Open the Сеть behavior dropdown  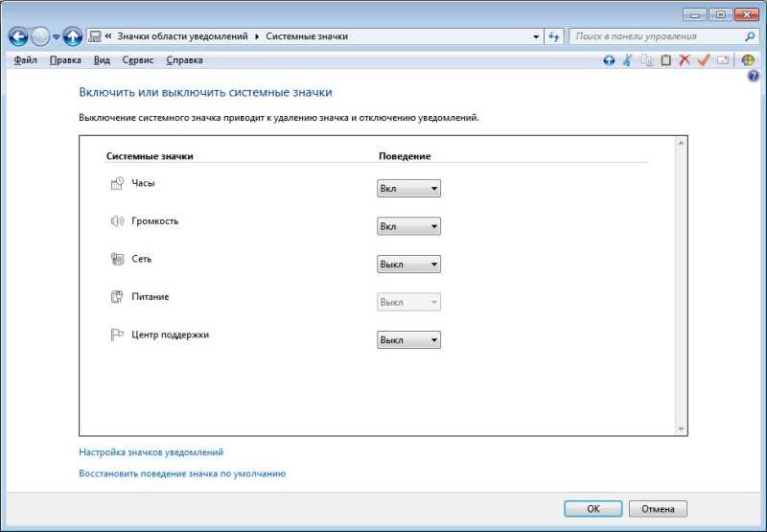(x=408, y=264)
